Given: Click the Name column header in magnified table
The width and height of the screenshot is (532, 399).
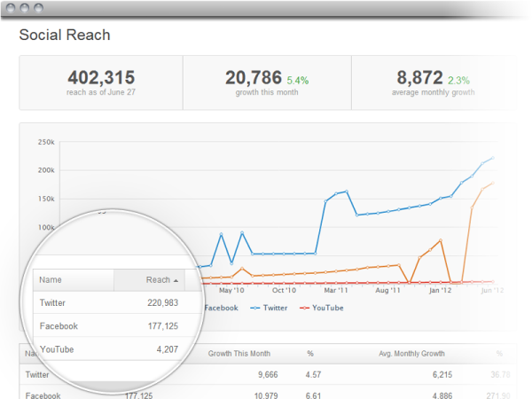Looking at the screenshot, I should tap(51, 280).
